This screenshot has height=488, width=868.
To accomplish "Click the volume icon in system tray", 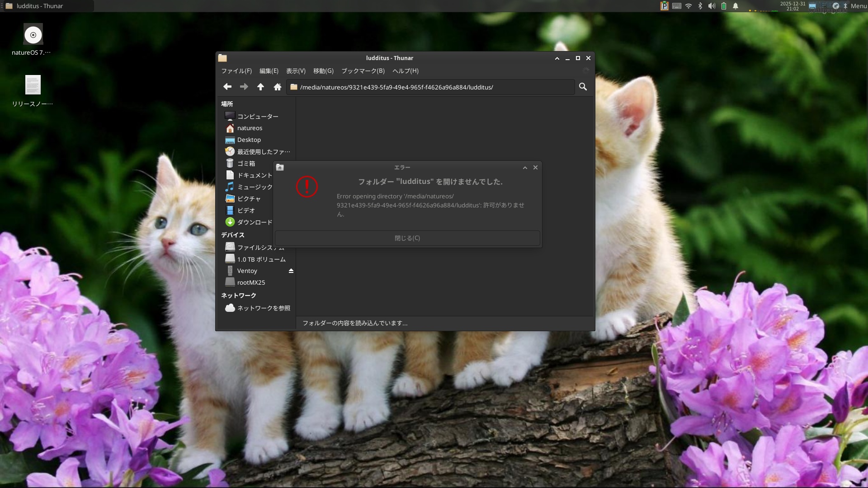I will click(x=712, y=6).
